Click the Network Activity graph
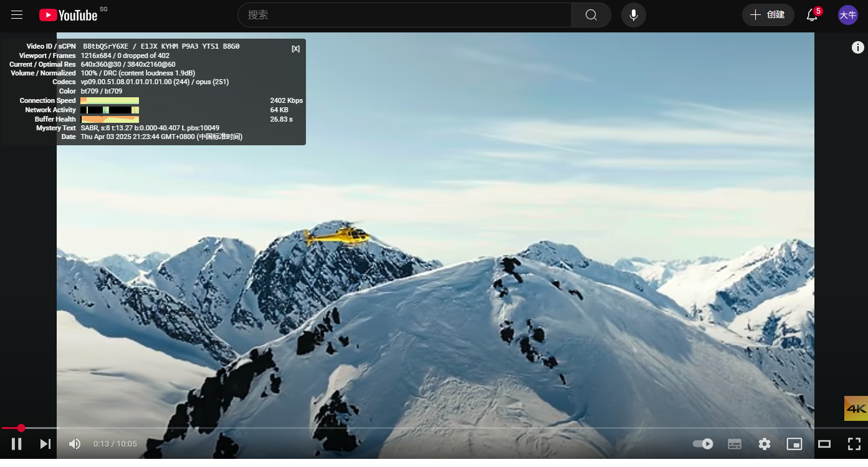The height and width of the screenshot is (467, 868). coord(110,110)
